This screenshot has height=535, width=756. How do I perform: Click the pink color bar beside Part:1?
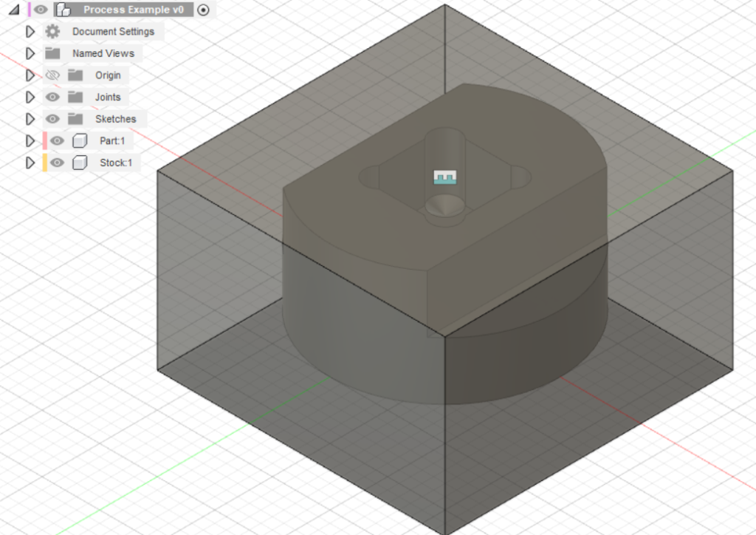44,141
